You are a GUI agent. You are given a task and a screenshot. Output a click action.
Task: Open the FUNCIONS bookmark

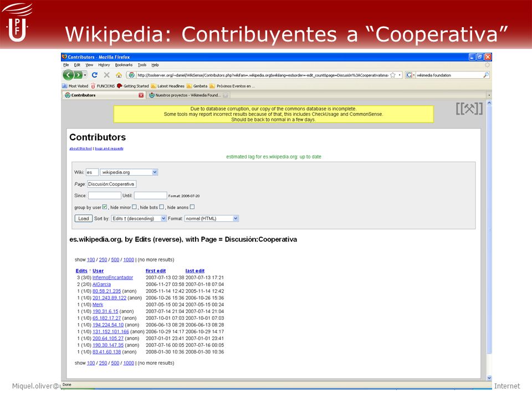[103, 86]
